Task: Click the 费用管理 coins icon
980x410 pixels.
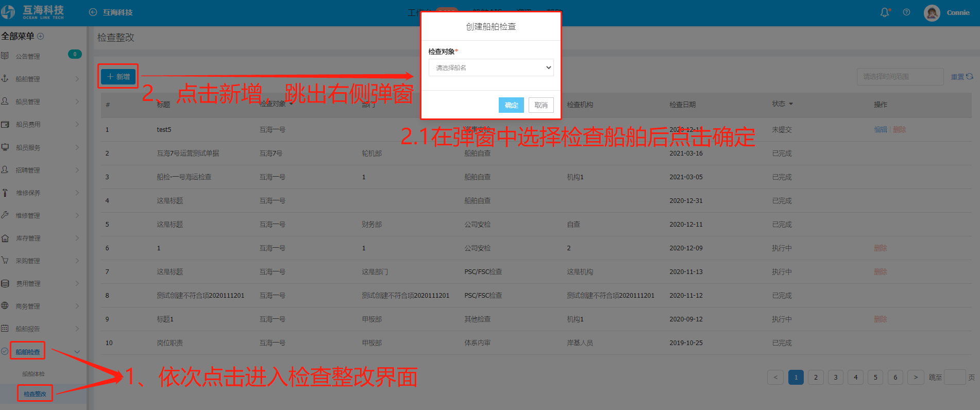Action: [x=5, y=283]
